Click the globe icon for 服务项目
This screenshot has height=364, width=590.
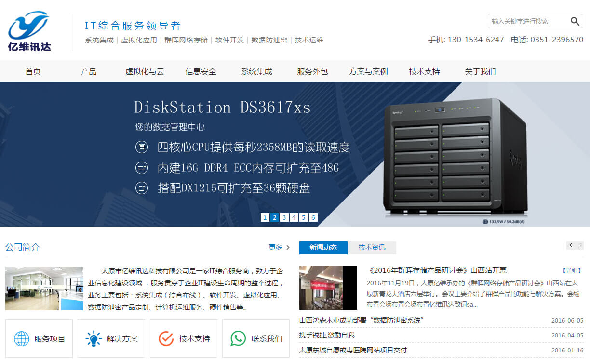tap(22, 338)
